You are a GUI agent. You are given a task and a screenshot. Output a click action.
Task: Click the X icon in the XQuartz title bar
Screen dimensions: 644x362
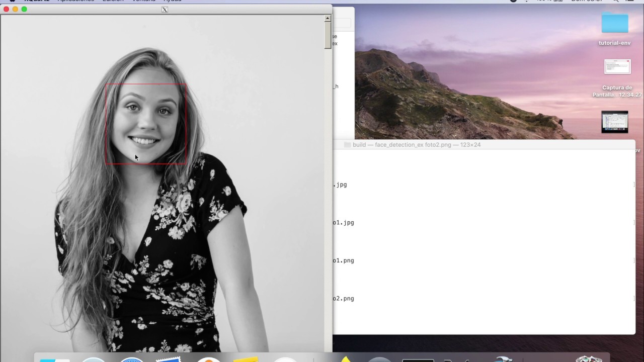click(165, 10)
